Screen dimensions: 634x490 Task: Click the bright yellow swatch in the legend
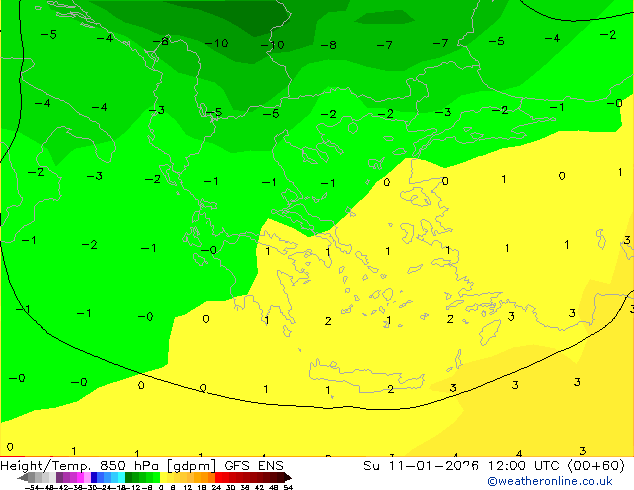pyautogui.click(x=163, y=477)
